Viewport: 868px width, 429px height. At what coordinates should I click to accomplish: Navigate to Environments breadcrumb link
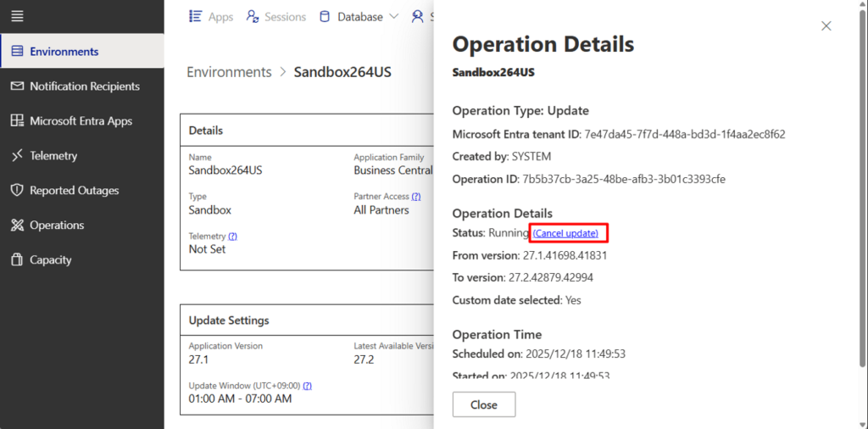click(229, 72)
